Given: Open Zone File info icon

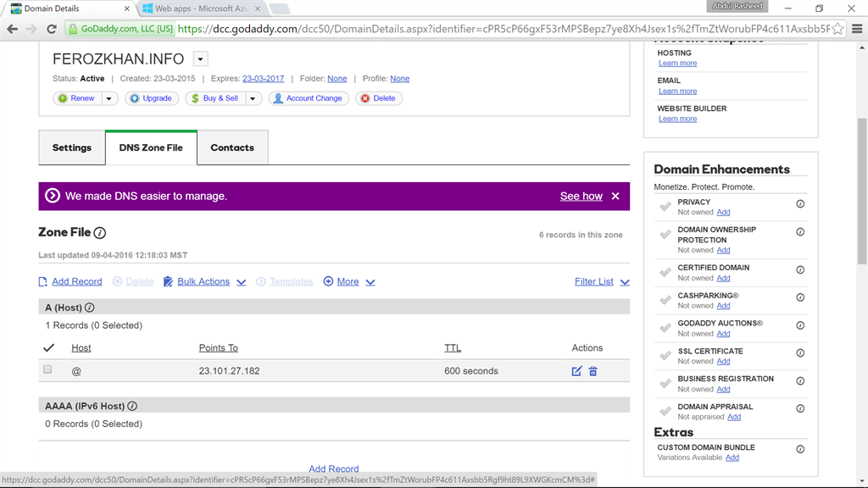Looking at the screenshot, I should pos(100,233).
